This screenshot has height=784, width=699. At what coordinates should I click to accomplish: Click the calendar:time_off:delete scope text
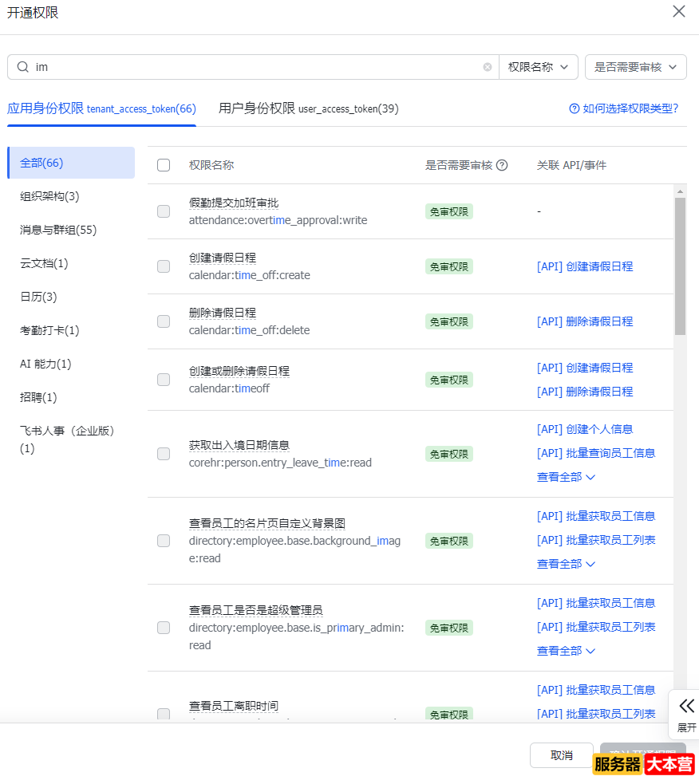click(x=249, y=330)
